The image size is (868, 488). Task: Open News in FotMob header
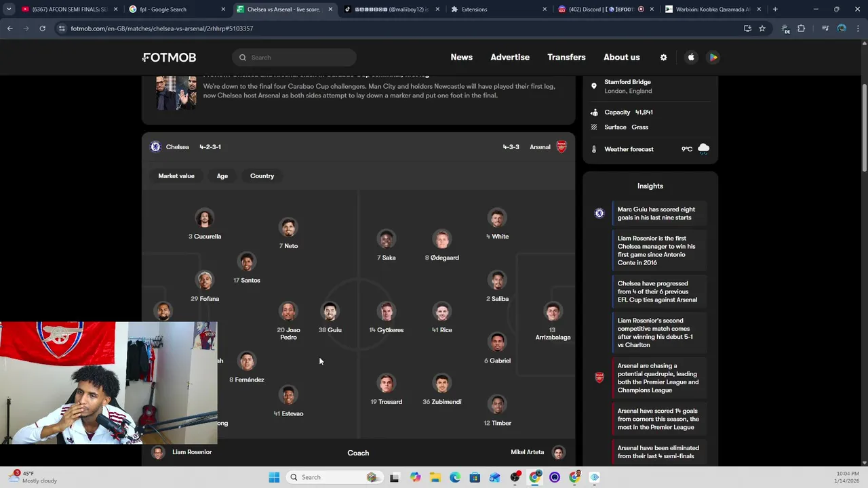[x=462, y=58]
